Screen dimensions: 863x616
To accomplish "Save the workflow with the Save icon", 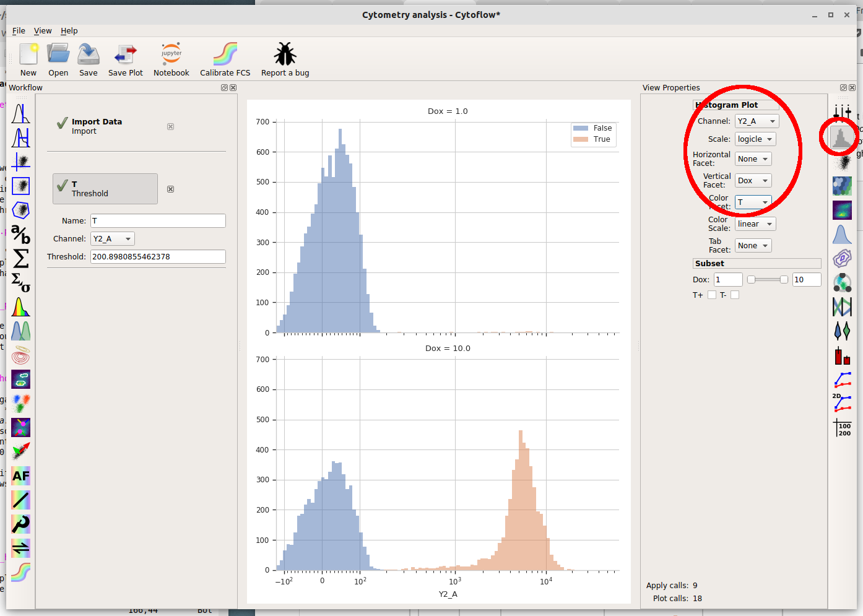I will pos(89,54).
